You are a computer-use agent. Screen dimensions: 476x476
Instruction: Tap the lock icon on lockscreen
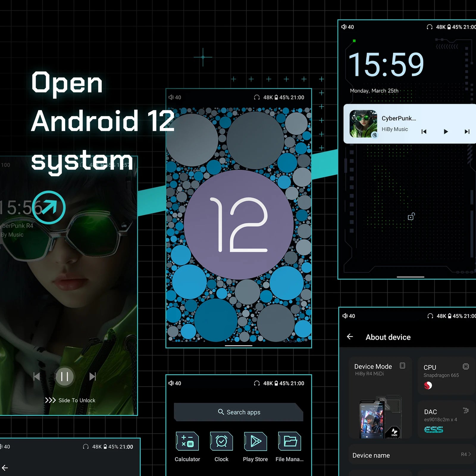(411, 217)
